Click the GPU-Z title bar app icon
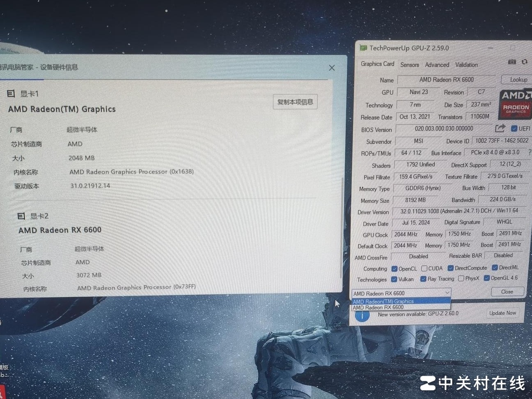The image size is (532, 399). pos(363,48)
